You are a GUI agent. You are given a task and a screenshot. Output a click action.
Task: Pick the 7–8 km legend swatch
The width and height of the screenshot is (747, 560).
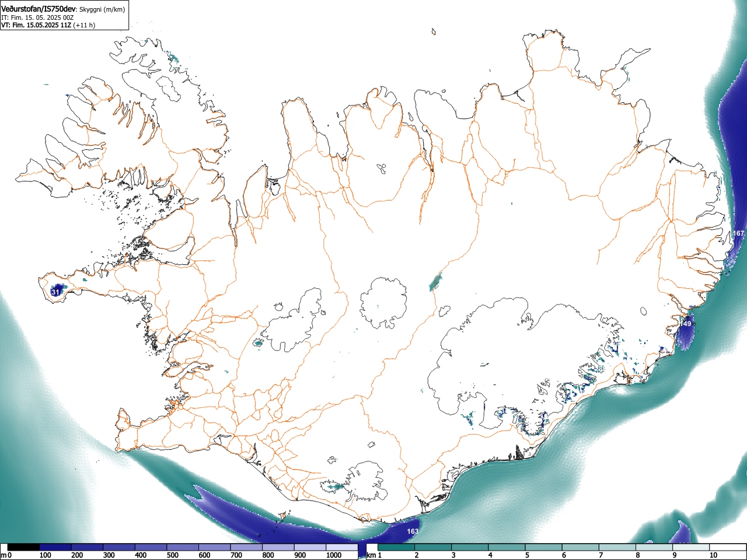tap(617, 547)
